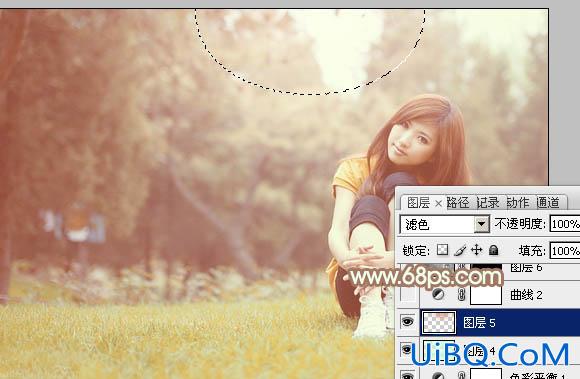
Task: Select the 色彩平衡 1 layer name
Action: point(538,375)
